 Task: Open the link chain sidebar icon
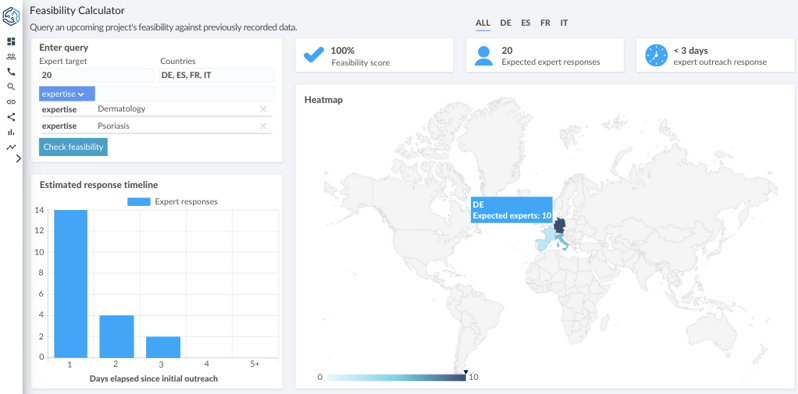click(x=11, y=102)
